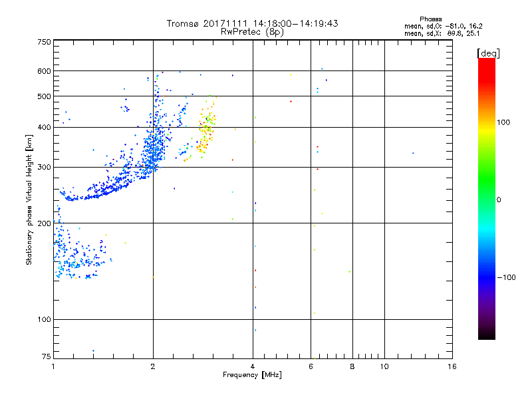Click the "mean, sd,O: -81.0, 16.2" line

tap(443, 26)
